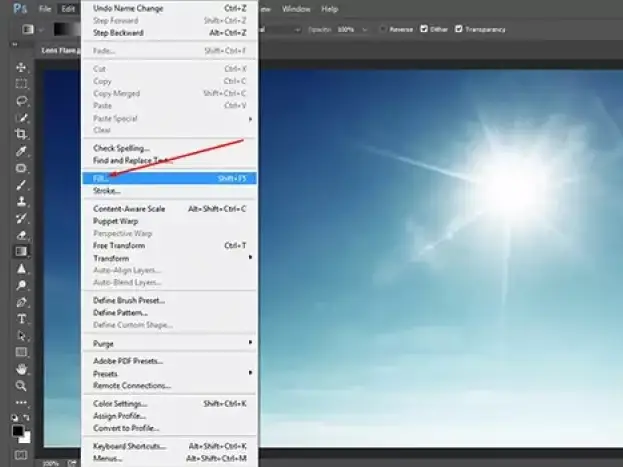Choose Convert to Profile
The height and width of the screenshot is (467, 623).
(x=170, y=428)
